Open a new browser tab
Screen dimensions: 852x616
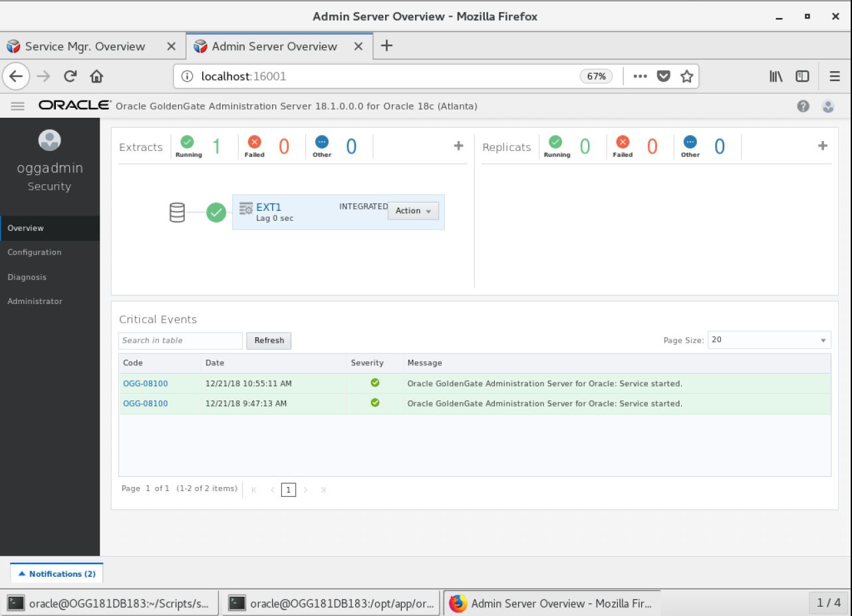click(x=386, y=46)
